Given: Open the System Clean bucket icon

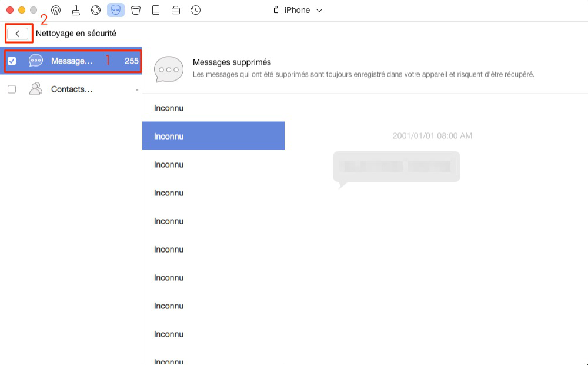Looking at the screenshot, I should click(x=136, y=10).
